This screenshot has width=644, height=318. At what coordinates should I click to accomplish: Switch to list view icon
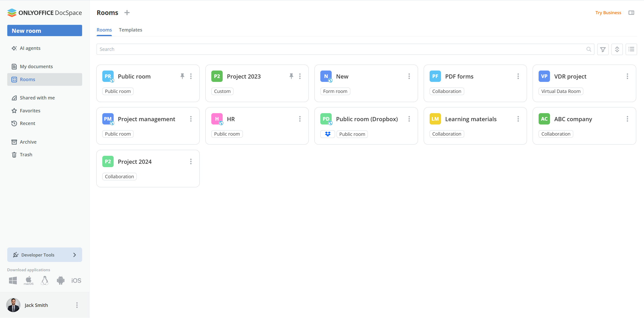[631, 49]
